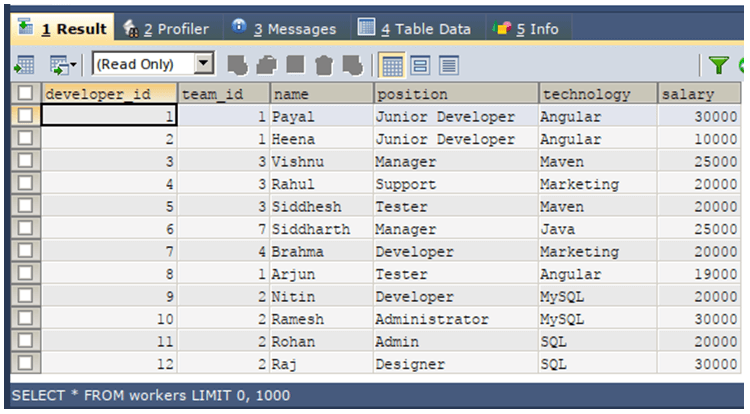Check the checkbox for Siddharth's row

(x=25, y=228)
